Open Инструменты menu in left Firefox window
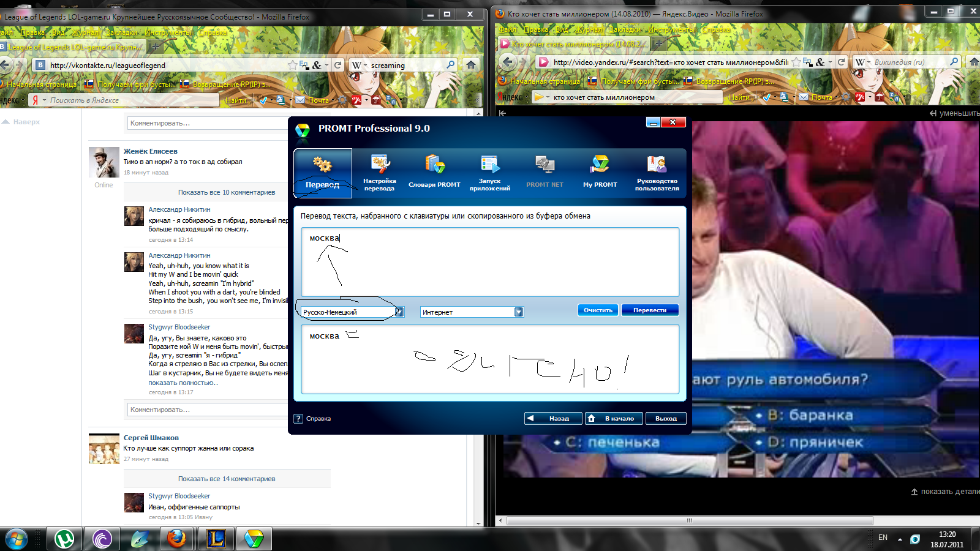The height and width of the screenshot is (551, 980). coord(168,32)
